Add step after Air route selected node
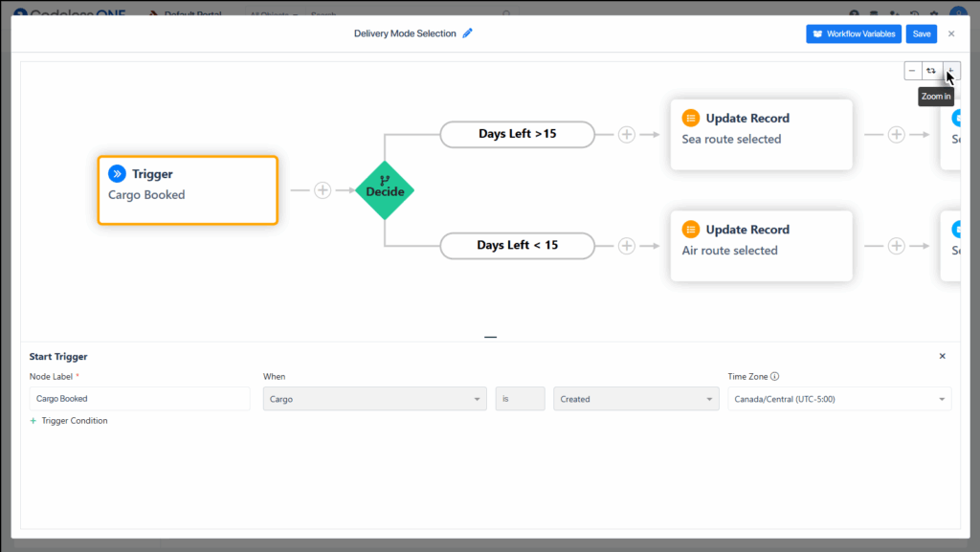 [896, 246]
